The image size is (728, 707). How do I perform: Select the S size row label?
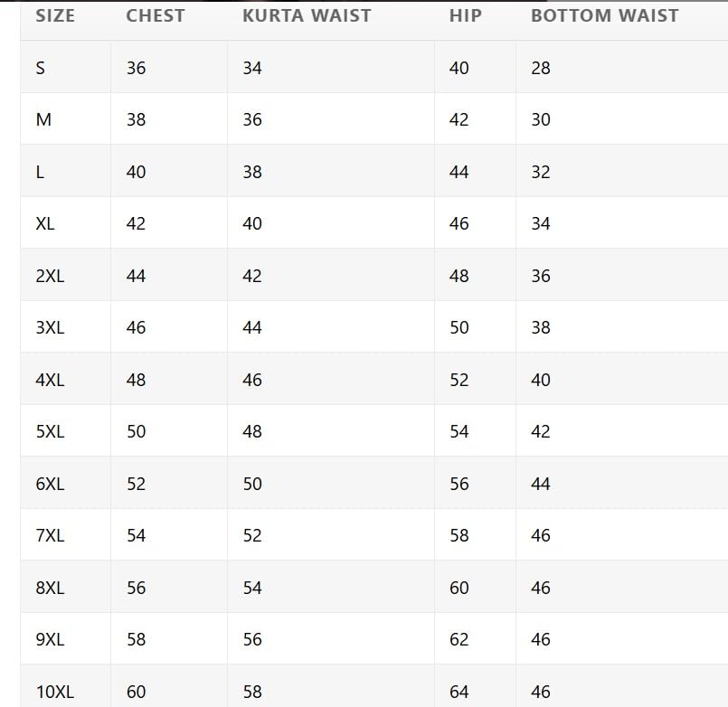point(41,68)
